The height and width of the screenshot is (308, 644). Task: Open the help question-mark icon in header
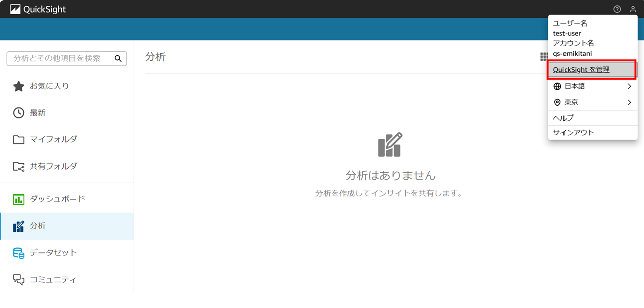pyautogui.click(x=617, y=9)
